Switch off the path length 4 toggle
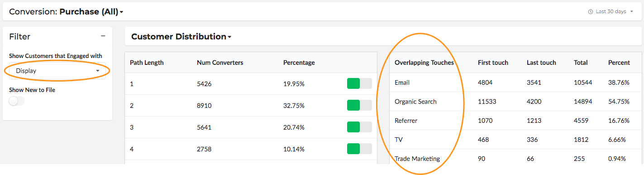Image resolution: width=644 pixels, height=175 pixels. click(359, 149)
